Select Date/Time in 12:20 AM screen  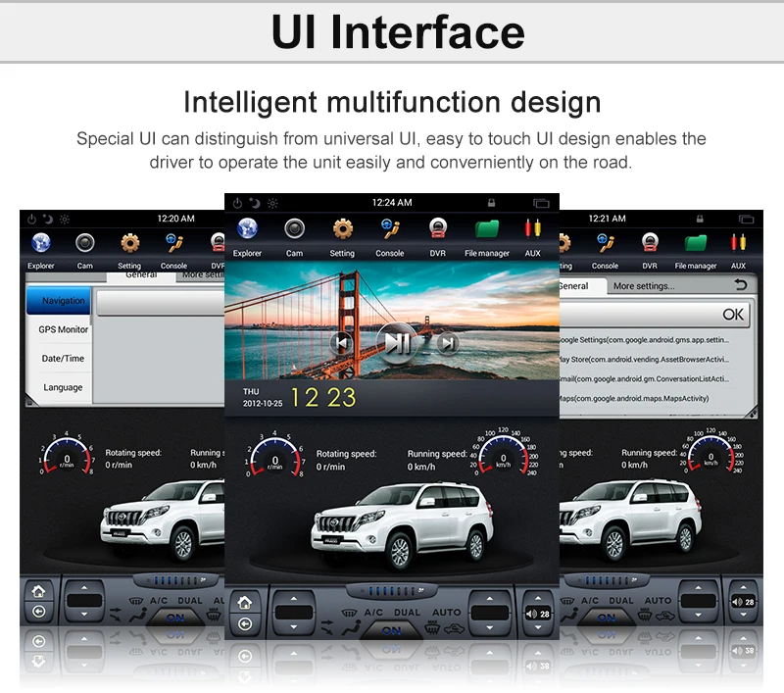coord(63,359)
